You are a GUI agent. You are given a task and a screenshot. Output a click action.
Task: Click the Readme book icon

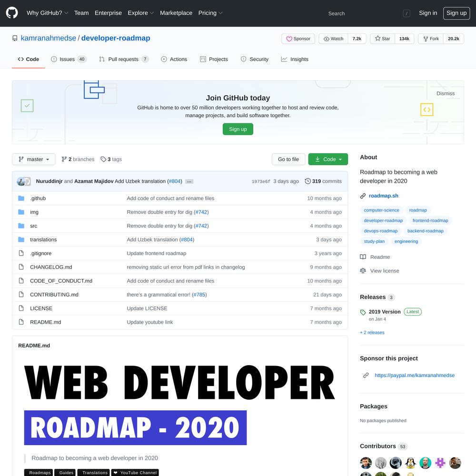coord(363,257)
